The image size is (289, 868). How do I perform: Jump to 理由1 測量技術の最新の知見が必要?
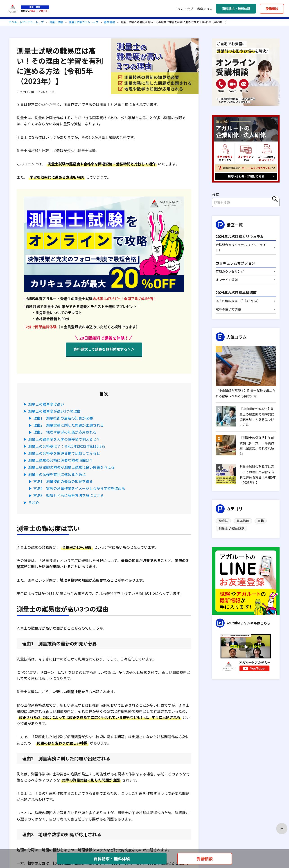click(x=63, y=418)
